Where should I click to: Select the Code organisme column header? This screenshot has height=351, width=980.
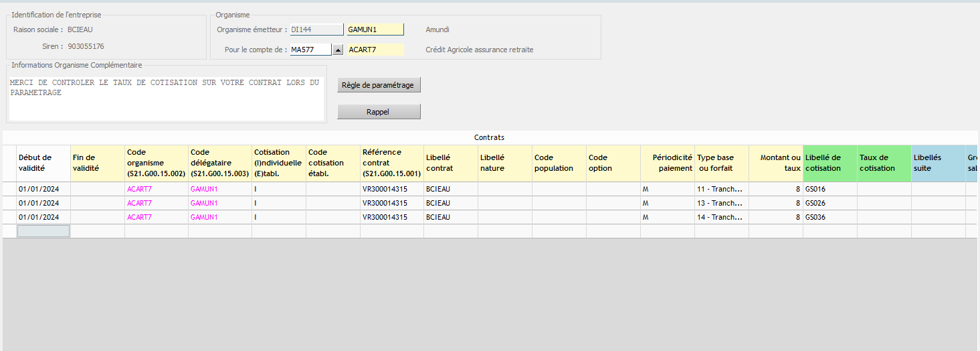tap(157, 163)
